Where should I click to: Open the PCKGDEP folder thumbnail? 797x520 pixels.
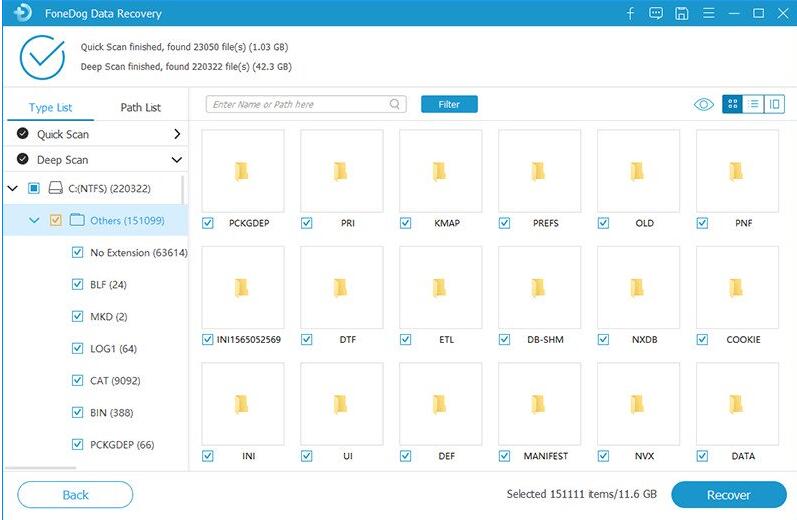pyautogui.click(x=242, y=171)
